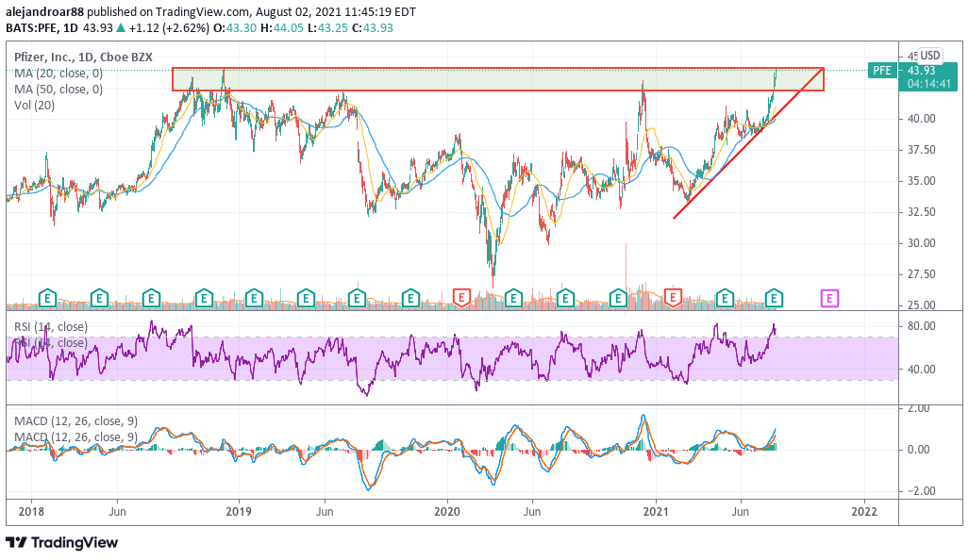Click the BATS:PFE ticker in the header
This screenshot has width=969, height=560.
[33, 27]
